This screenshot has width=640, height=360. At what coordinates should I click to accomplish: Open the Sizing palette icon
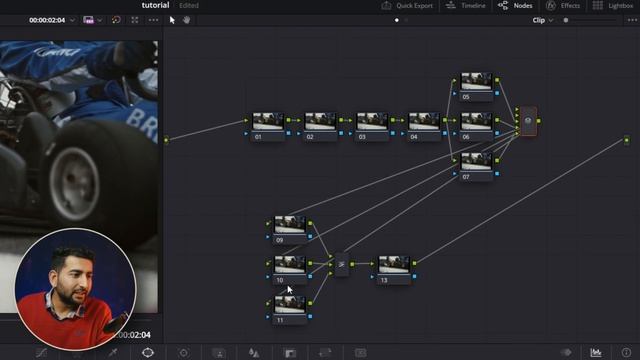325,353
